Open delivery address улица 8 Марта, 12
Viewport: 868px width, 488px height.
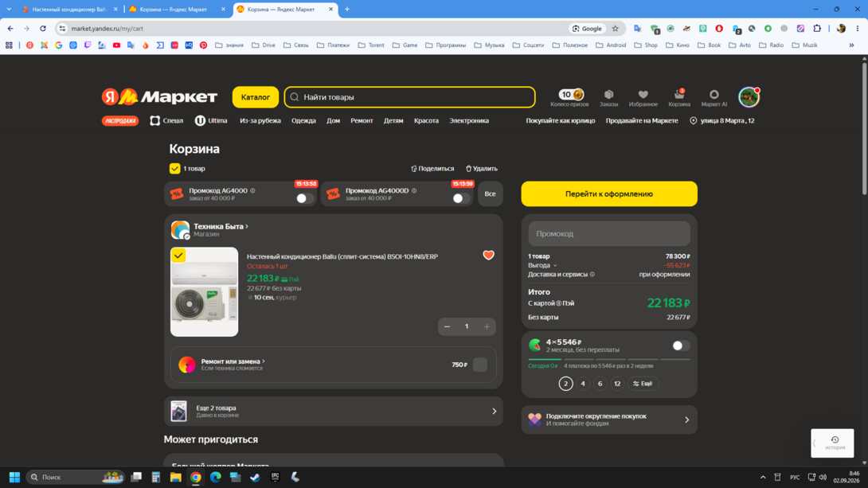721,121
